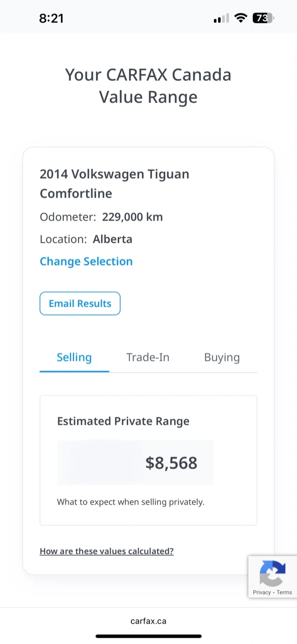Open "How are these values calculated?" link
Screen dimensions: 297x644
[107, 551]
